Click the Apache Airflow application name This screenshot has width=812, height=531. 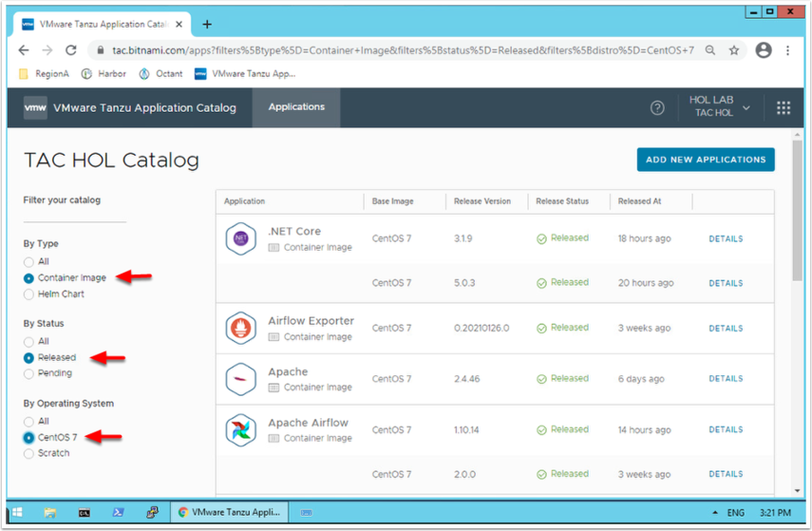point(308,423)
